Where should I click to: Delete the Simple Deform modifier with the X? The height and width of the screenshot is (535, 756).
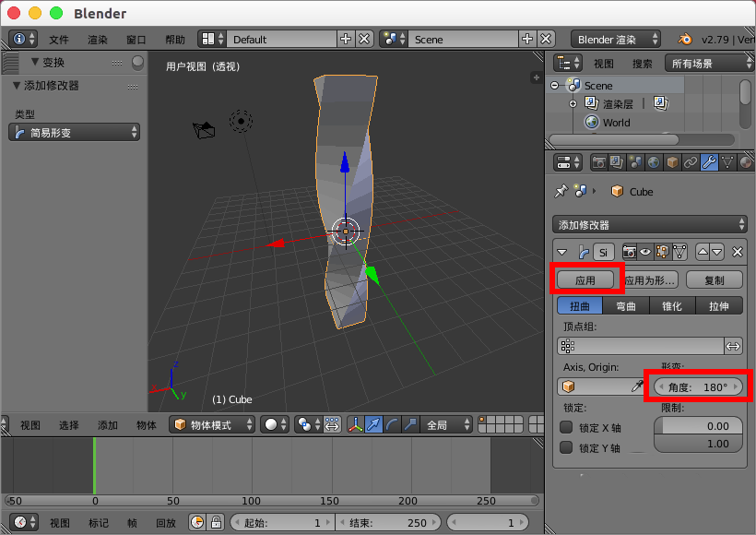click(738, 252)
